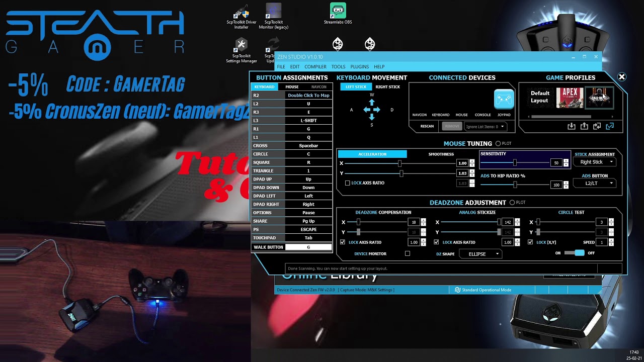Uncheck Analog Stickize Lock Axis Ratio
The width and height of the screenshot is (644, 362).
[436, 242]
